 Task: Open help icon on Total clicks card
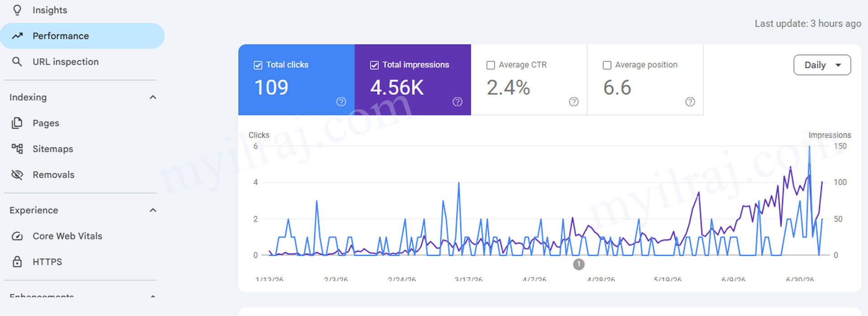point(341,102)
